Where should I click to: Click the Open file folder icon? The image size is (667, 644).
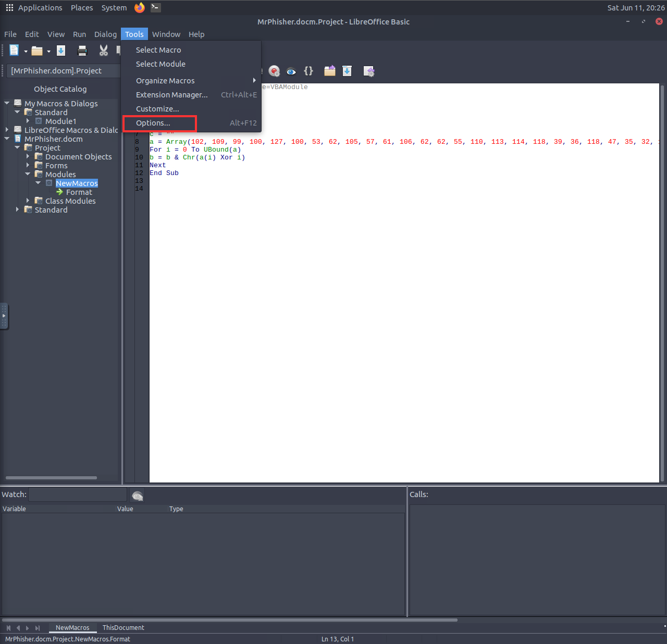(x=37, y=51)
